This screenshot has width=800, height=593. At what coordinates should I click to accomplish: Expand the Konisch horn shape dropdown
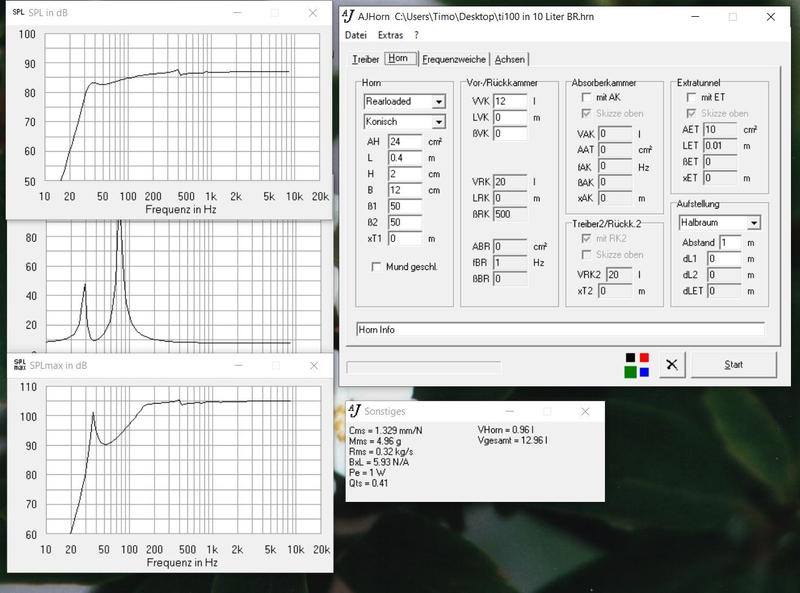tap(438, 122)
